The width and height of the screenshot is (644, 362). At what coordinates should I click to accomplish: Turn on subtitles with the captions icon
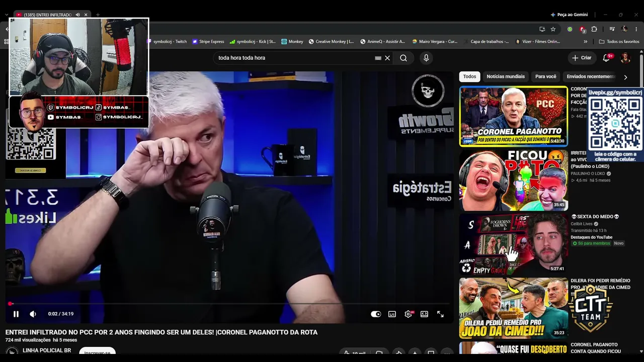pyautogui.click(x=392, y=314)
